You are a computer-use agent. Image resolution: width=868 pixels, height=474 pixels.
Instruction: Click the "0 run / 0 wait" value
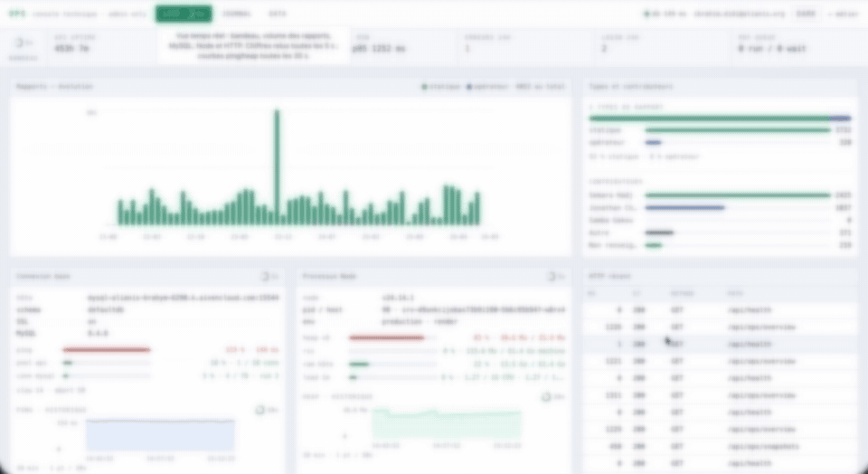click(x=772, y=49)
